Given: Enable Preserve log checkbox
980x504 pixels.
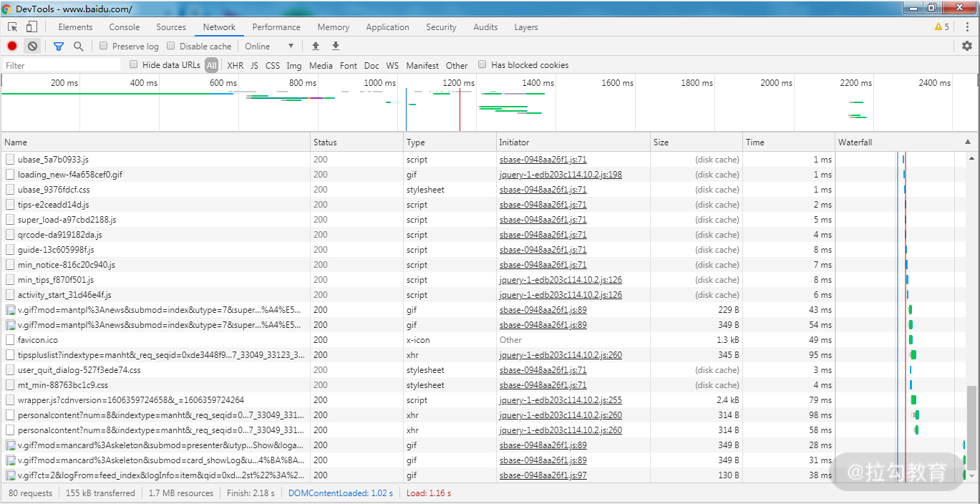Looking at the screenshot, I should (104, 46).
